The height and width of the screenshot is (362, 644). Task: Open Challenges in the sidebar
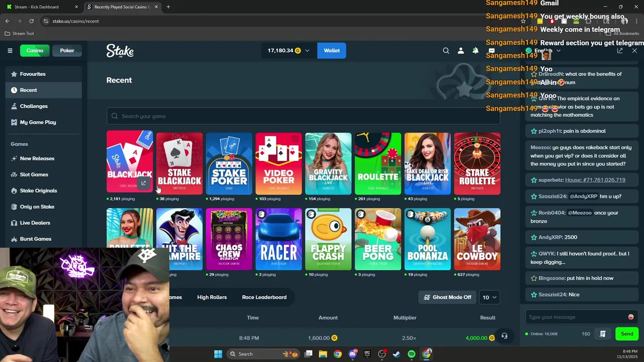[x=43, y=106]
